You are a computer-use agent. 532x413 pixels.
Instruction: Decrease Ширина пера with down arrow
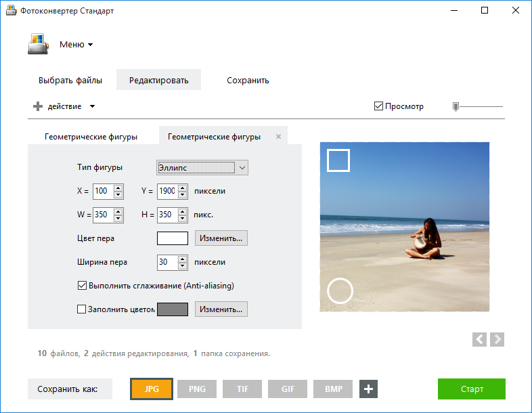[x=183, y=266]
